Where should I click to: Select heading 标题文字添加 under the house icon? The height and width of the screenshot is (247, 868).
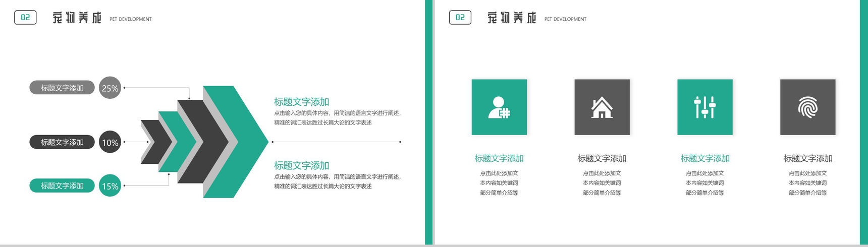[602, 158]
